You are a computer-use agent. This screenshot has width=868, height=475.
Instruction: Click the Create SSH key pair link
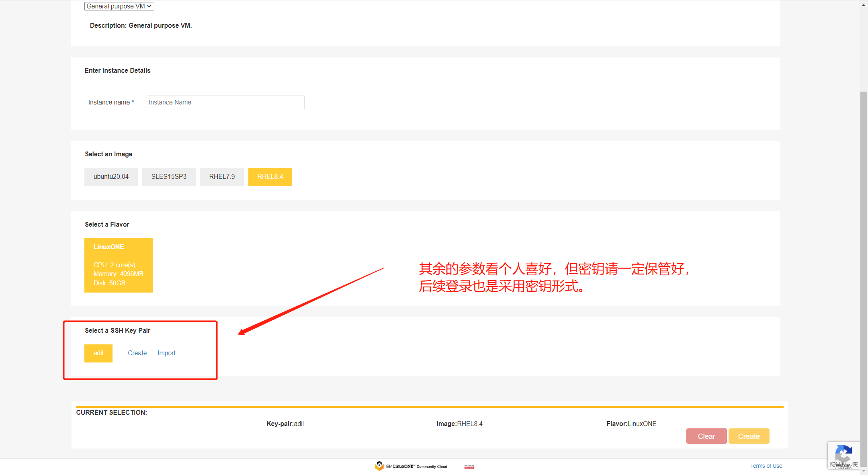(137, 353)
